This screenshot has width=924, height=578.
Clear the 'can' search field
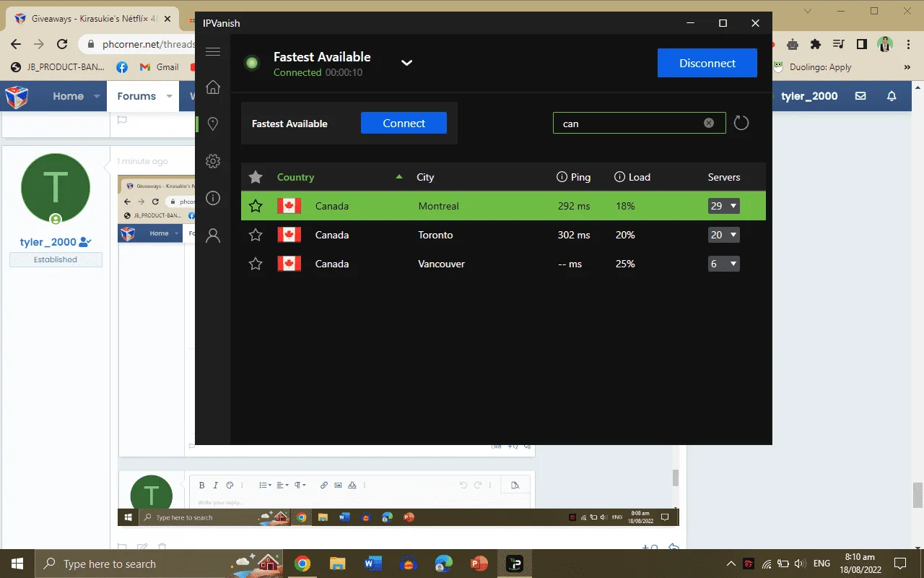pyautogui.click(x=709, y=123)
